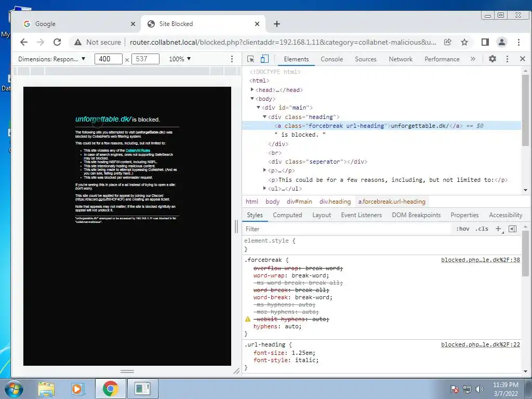Reload the blocked page
The height and width of the screenshot is (399, 532).
(x=57, y=42)
